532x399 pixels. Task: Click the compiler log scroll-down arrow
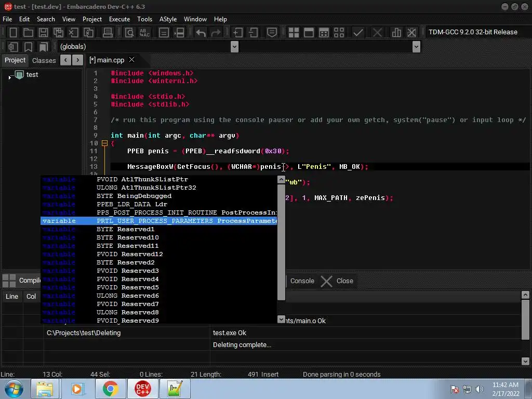coord(525,361)
